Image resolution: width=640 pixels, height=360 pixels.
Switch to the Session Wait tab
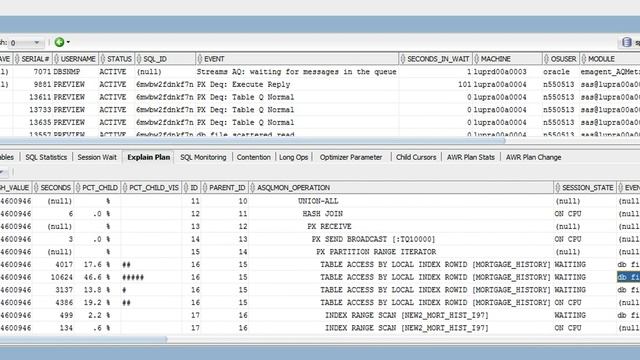click(97, 157)
